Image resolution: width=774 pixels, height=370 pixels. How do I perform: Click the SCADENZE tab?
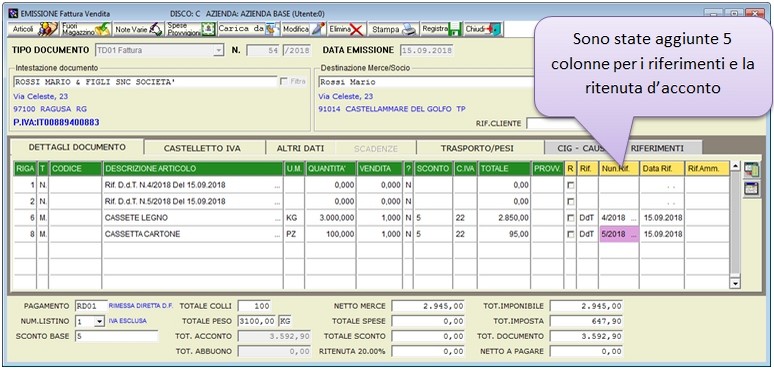376,148
